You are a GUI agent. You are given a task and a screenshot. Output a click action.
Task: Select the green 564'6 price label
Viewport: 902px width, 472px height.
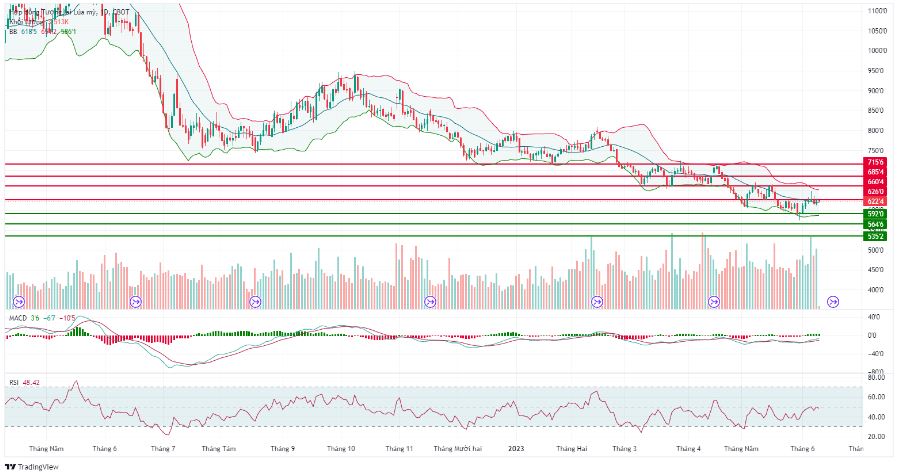(x=875, y=225)
